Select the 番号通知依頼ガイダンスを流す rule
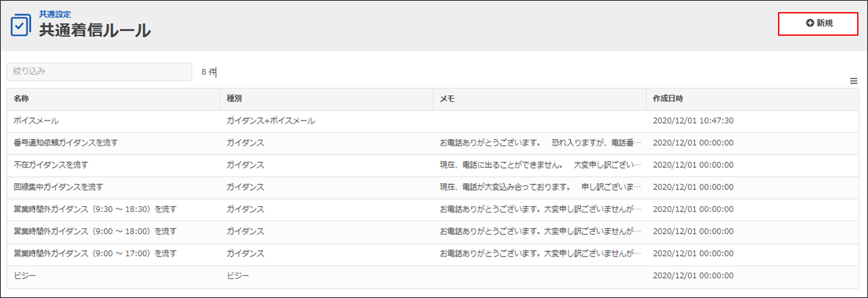Image resolution: width=868 pixels, height=298 pixels. 66,143
